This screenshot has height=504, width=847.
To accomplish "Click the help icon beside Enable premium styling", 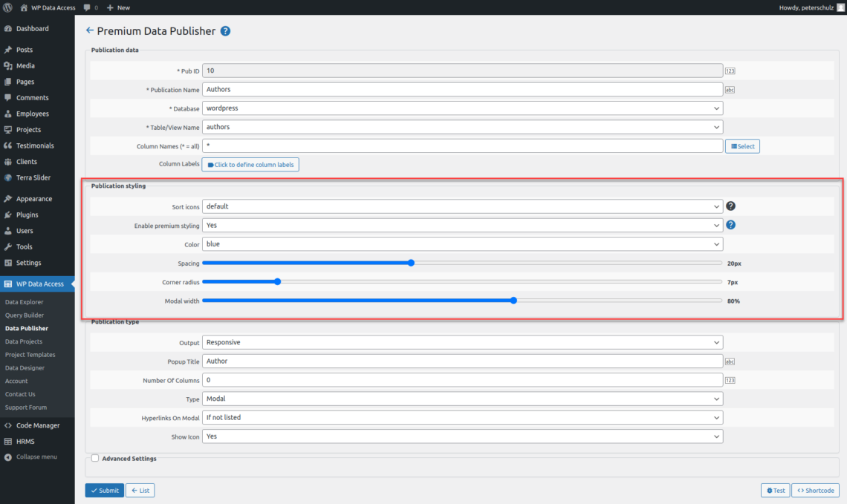I will coord(730,225).
